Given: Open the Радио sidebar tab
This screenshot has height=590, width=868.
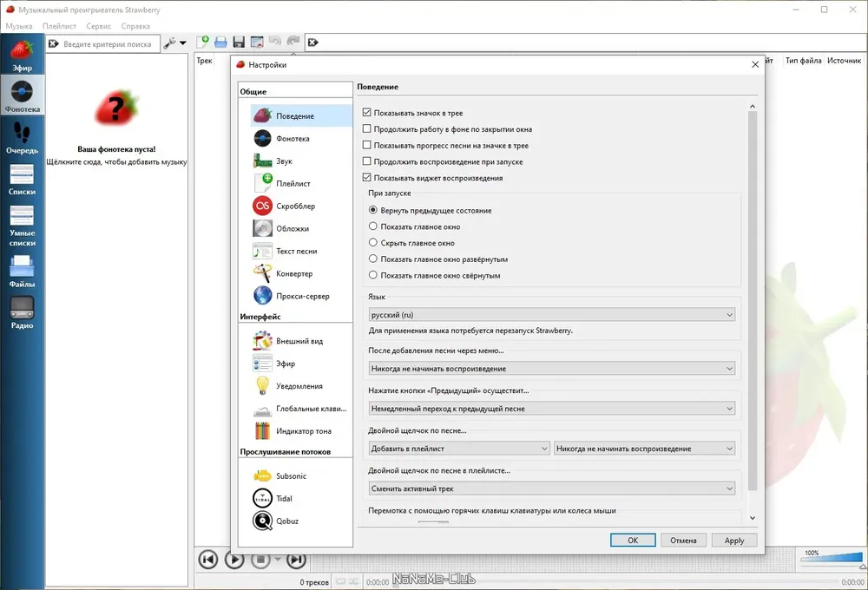Looking at the screenshot, I should click(23, 313).
